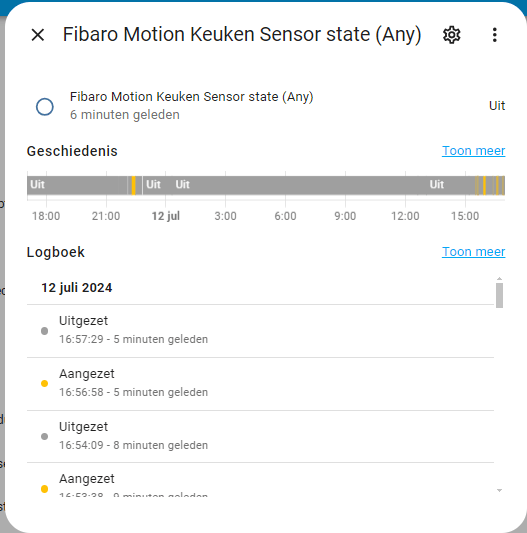Click the scroll down arrow in logbook

tap(499, 490)
